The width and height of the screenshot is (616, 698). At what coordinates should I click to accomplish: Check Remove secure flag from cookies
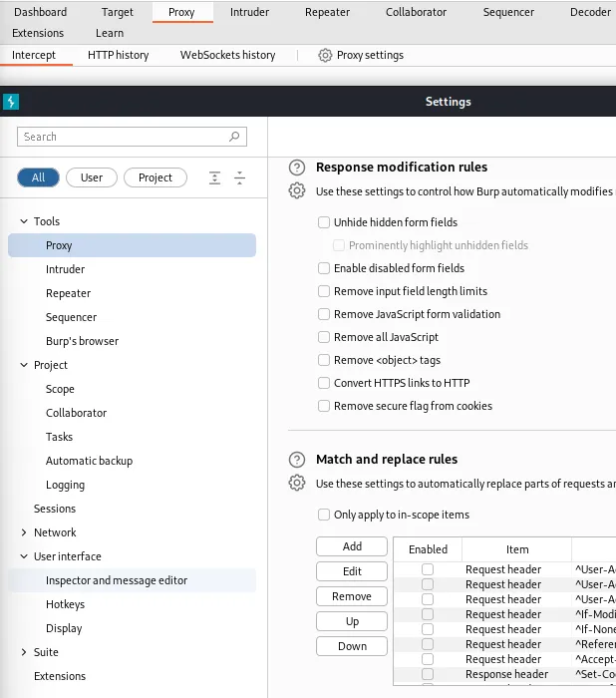(324, 406)
